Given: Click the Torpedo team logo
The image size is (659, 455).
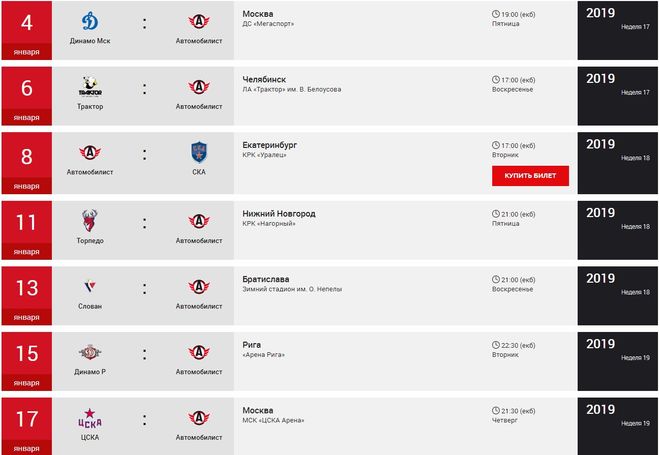Looking at the screenshot, I should tap(90, 221).
